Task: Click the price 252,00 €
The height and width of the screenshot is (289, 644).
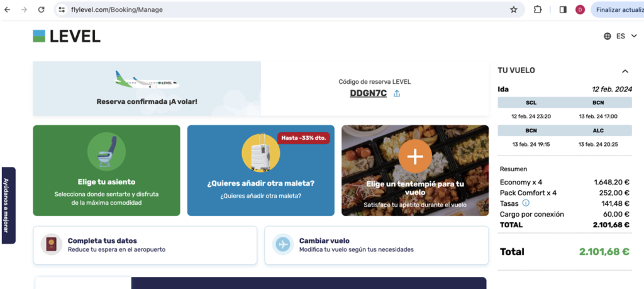Action: [615, 193]
